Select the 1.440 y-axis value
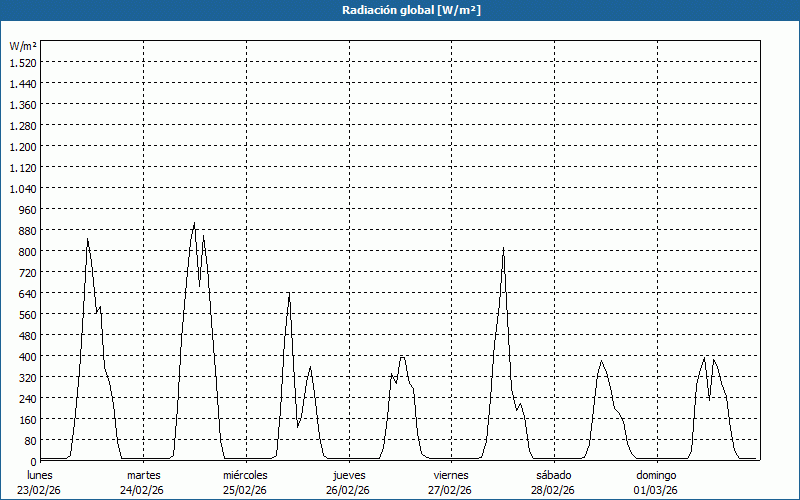 point(23,83)
